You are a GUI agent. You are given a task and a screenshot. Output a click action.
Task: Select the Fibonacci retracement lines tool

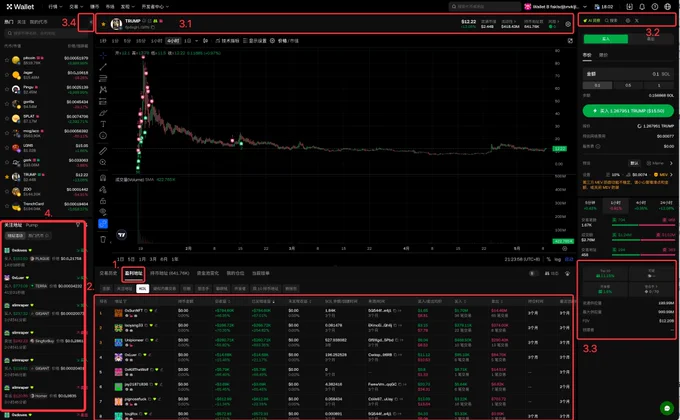[103, 78]
